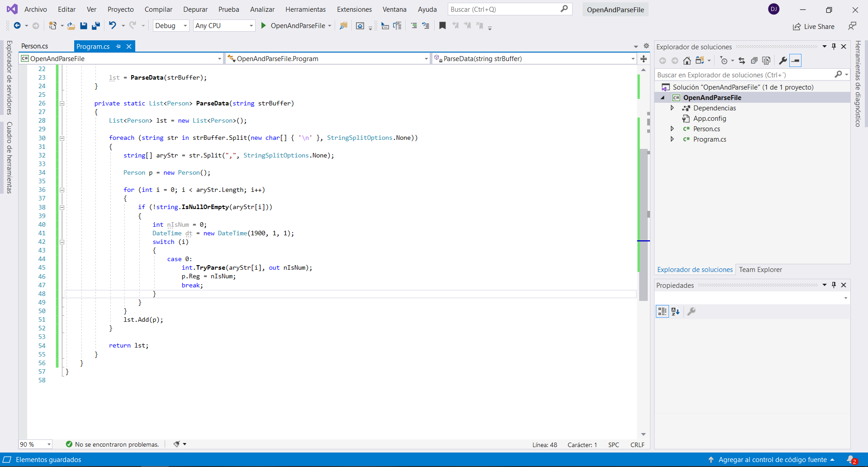
Task: Expand the Dependencias tree node
Action: pos(672,108)
